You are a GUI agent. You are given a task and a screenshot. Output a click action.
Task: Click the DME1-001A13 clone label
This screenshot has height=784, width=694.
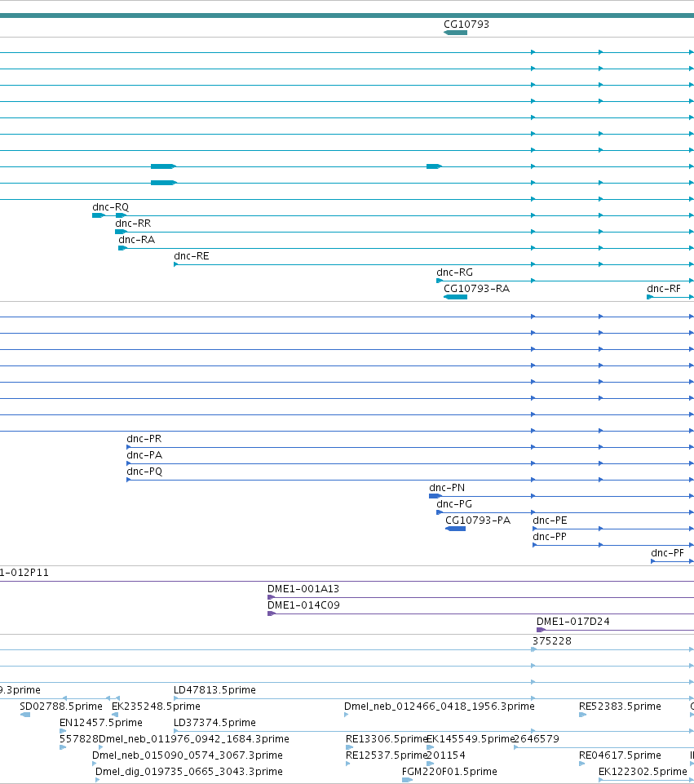[x=303, y=589]
